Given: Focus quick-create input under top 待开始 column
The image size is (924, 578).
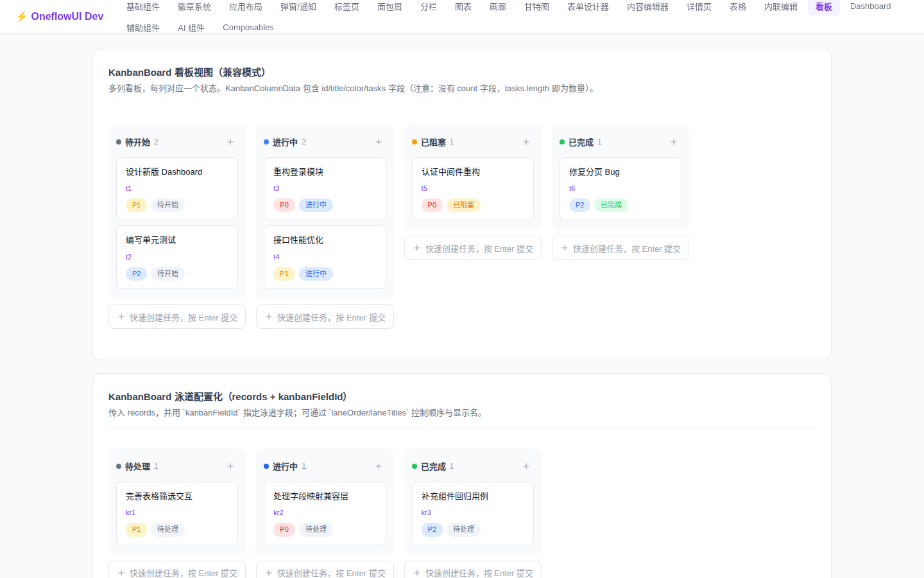Looking at the screenshot, I should 177,317.
